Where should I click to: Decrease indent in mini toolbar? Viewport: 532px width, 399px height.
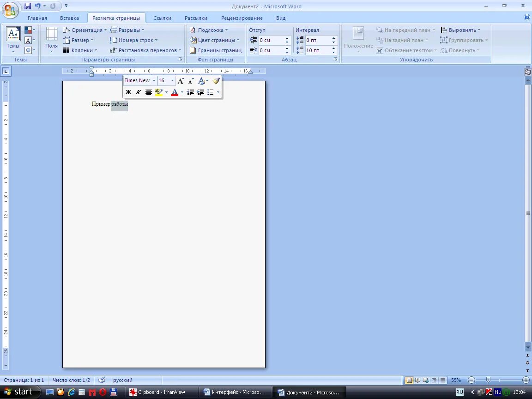(x=190, y=92)
